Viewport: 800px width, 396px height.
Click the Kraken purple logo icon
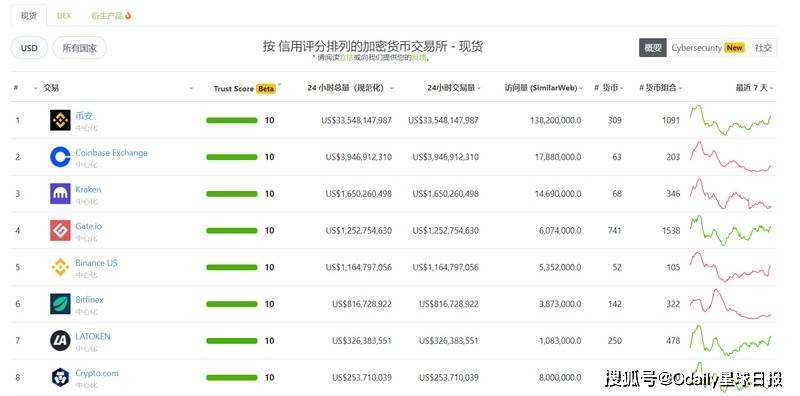60,193
